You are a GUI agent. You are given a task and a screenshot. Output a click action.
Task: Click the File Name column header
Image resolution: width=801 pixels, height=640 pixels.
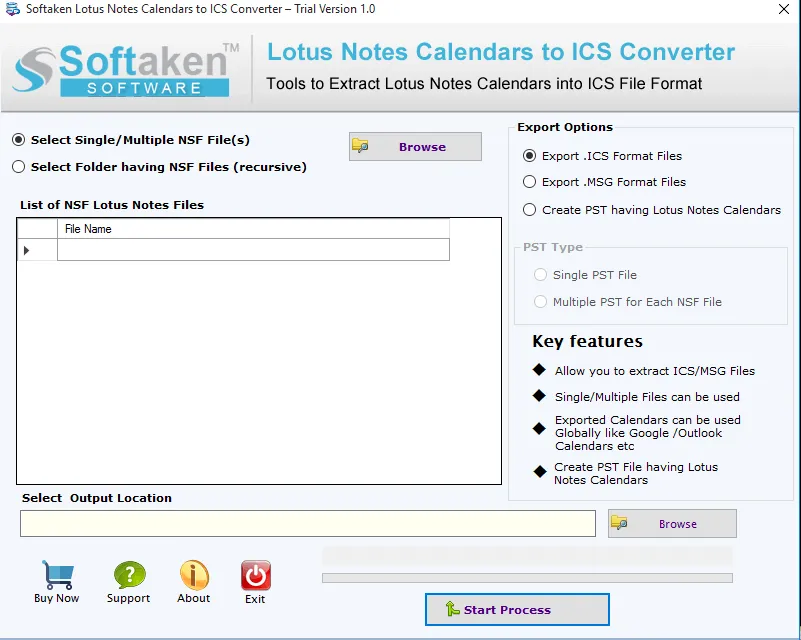[253, 229]
